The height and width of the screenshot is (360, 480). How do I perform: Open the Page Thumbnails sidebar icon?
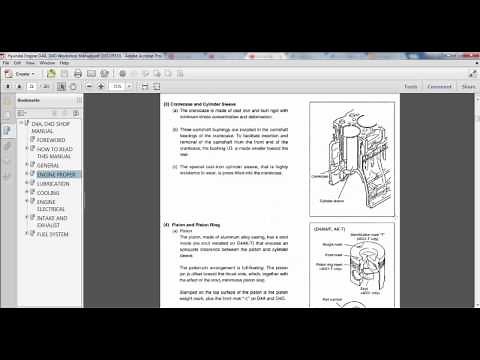7,115
